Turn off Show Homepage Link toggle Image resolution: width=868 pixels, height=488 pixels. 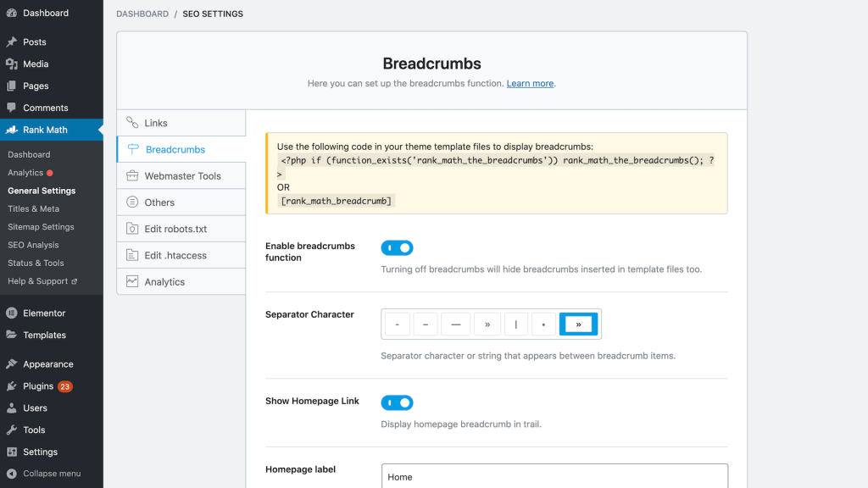click(x=397, y=402)
